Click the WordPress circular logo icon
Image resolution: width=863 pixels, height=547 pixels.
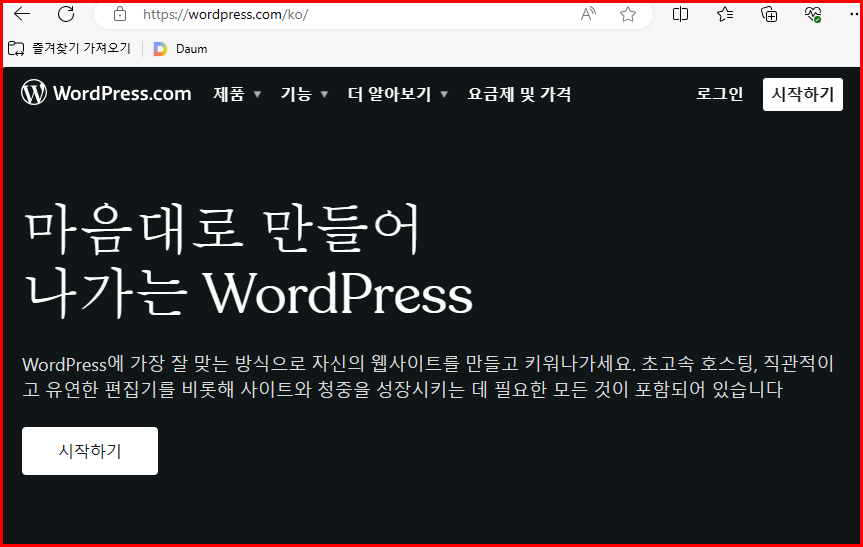click(x=34, y=92)
